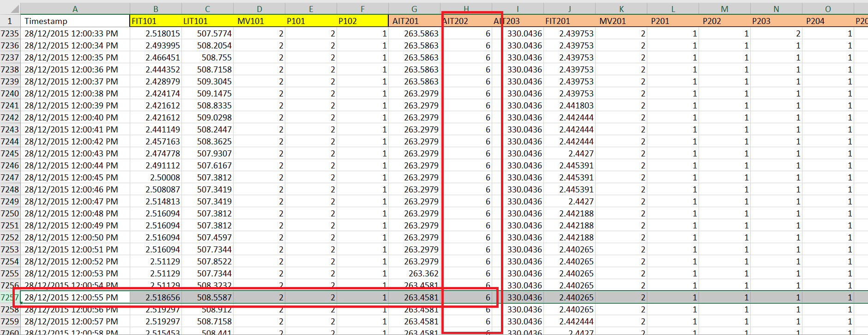Screen dimensions: 868x335
Task: Select column G header
Action: point(414,9)
